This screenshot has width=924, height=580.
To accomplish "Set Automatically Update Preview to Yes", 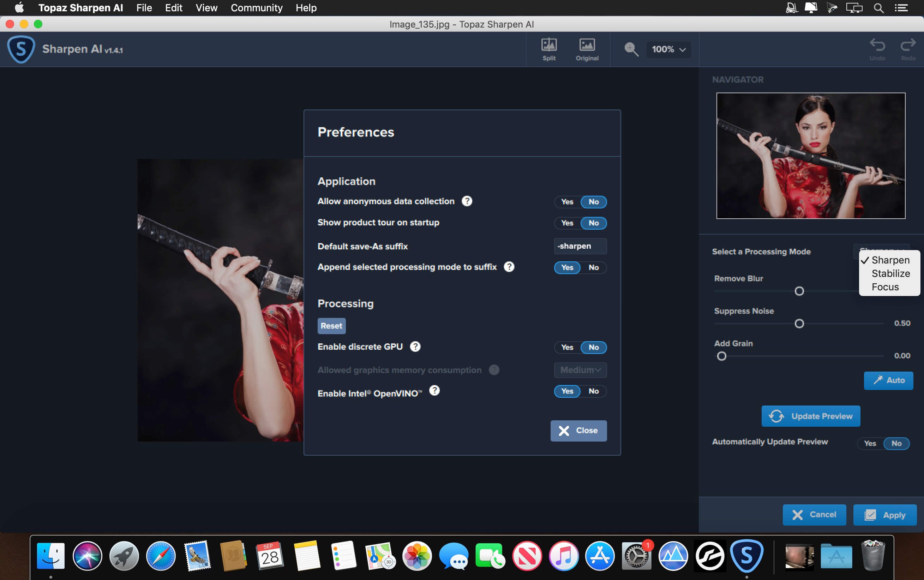I will 870,443.
